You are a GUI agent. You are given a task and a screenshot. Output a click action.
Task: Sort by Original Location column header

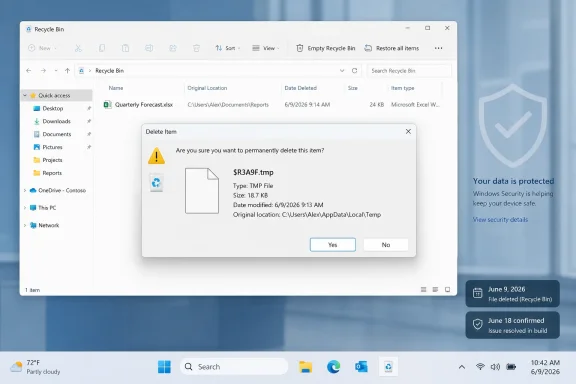207,88
